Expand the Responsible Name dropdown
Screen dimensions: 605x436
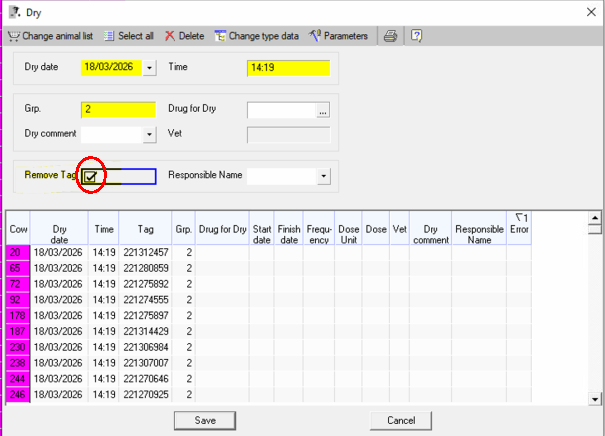[324, 176]
